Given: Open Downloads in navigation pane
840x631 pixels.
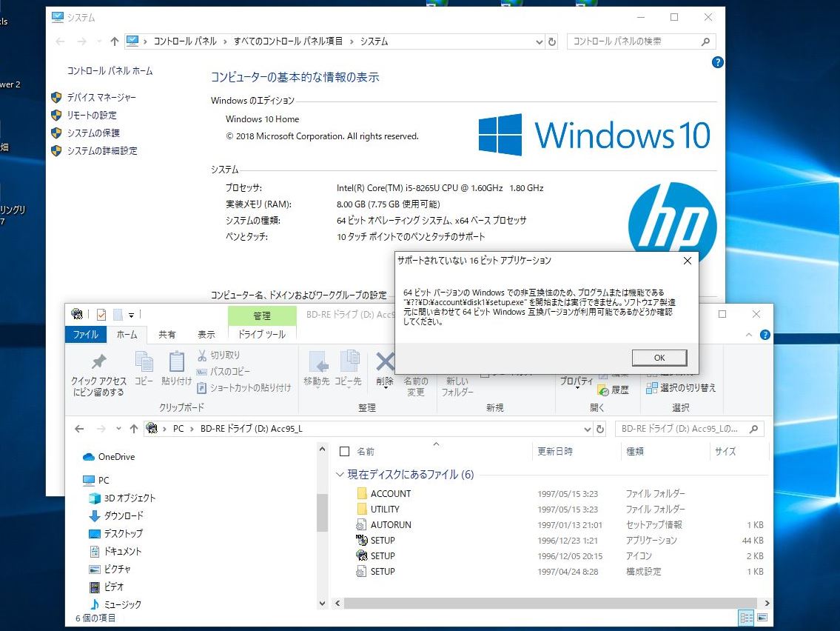Looking at the screenshot, I should pos(116,515).
